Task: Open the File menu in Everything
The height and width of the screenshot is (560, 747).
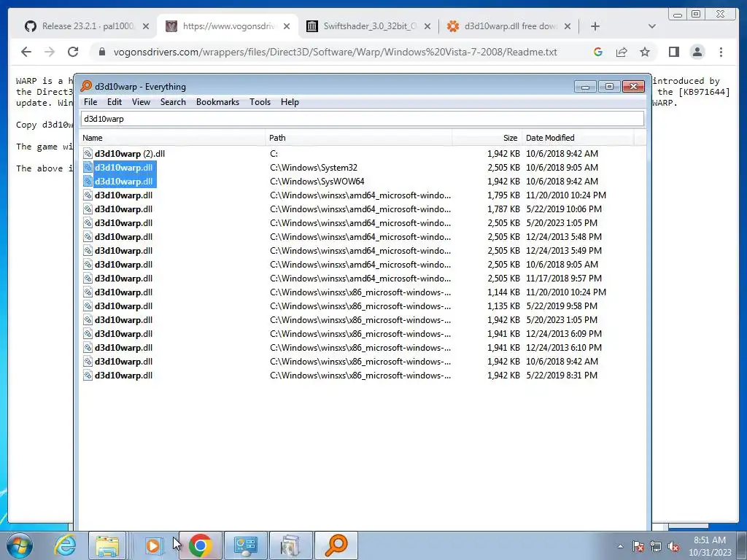Action: (x=90, y=102)
